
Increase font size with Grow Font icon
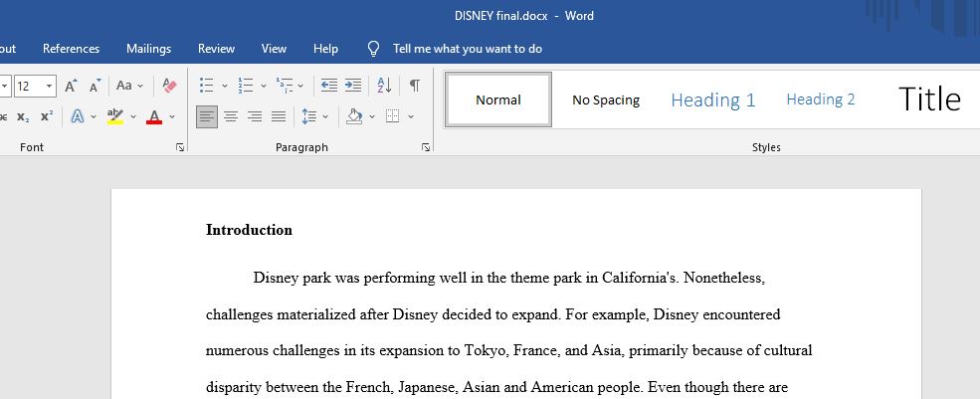click(x=72, y=86)
